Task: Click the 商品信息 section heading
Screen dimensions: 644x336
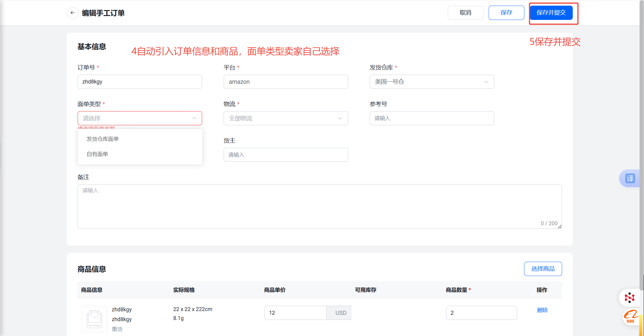Action: [x=92, y=269]
